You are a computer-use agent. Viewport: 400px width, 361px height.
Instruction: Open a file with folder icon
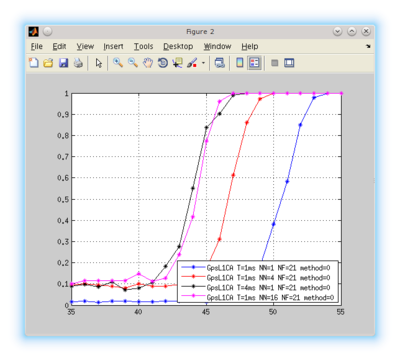click(48, 63)
